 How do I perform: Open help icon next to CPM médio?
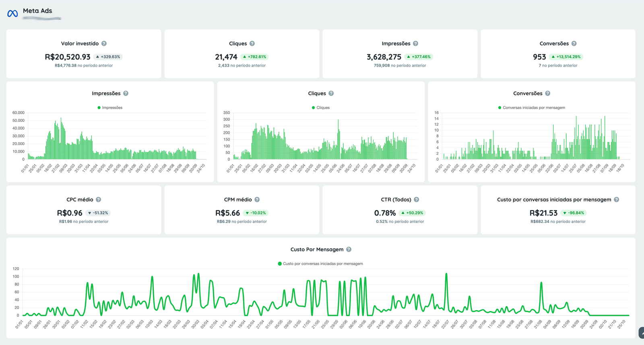pos(257,200)
